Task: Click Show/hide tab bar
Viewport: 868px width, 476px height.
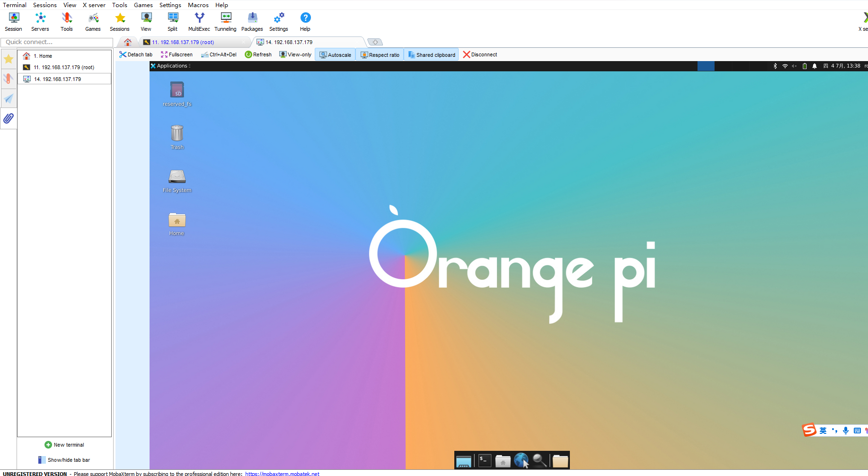Action: [64, 460]
